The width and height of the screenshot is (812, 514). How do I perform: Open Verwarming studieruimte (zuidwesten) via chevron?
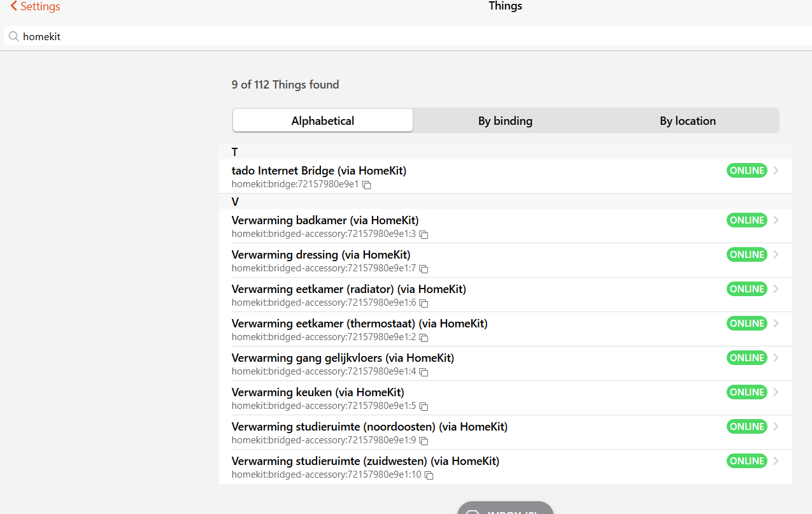point(776,461)
